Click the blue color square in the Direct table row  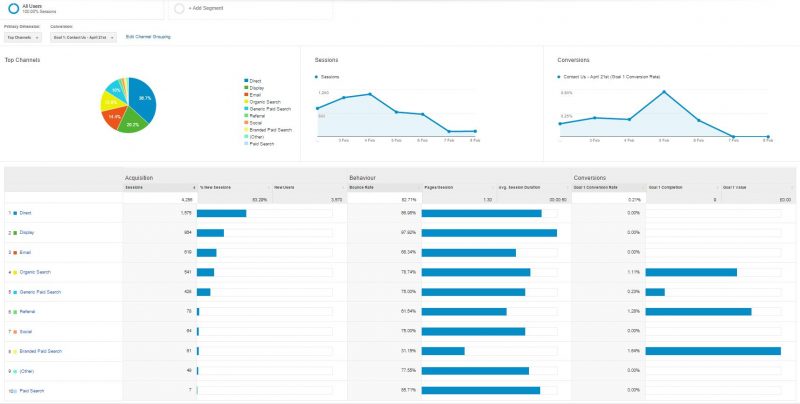point(15,213)
